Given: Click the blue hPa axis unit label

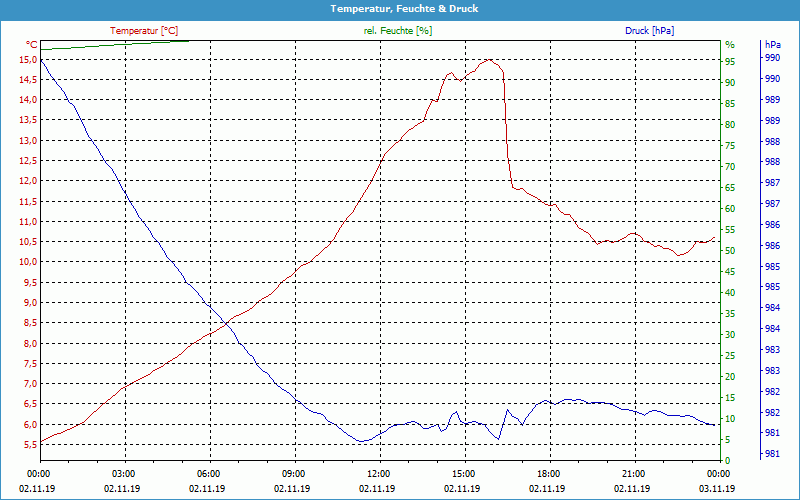Looking at the screenshot, I should click(772, 45).
